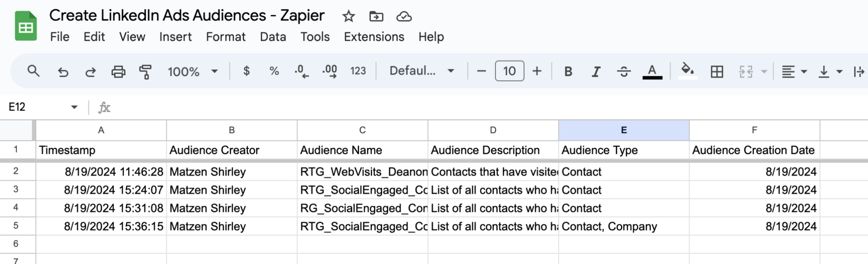The width and height of the screenshot is (868, 264).
Task: Open the borders tool
Action: (717, 71)
